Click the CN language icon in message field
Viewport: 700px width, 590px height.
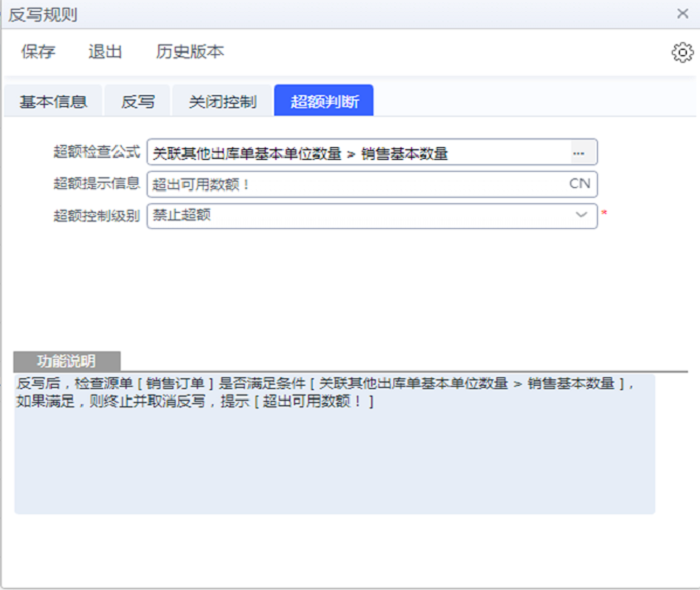click(580, 184)
